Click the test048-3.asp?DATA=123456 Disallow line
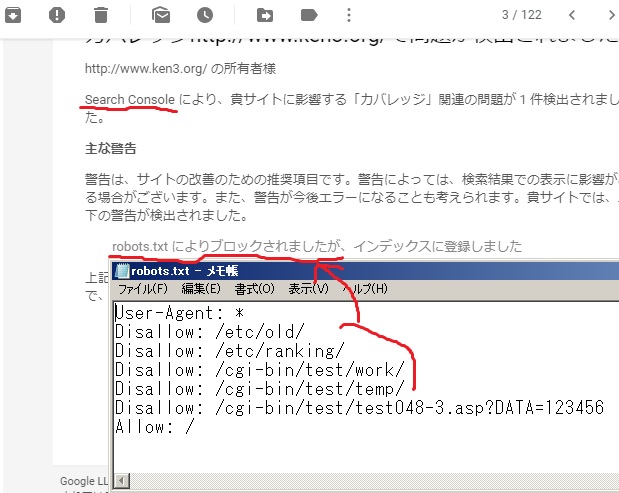 coord(360,408)
